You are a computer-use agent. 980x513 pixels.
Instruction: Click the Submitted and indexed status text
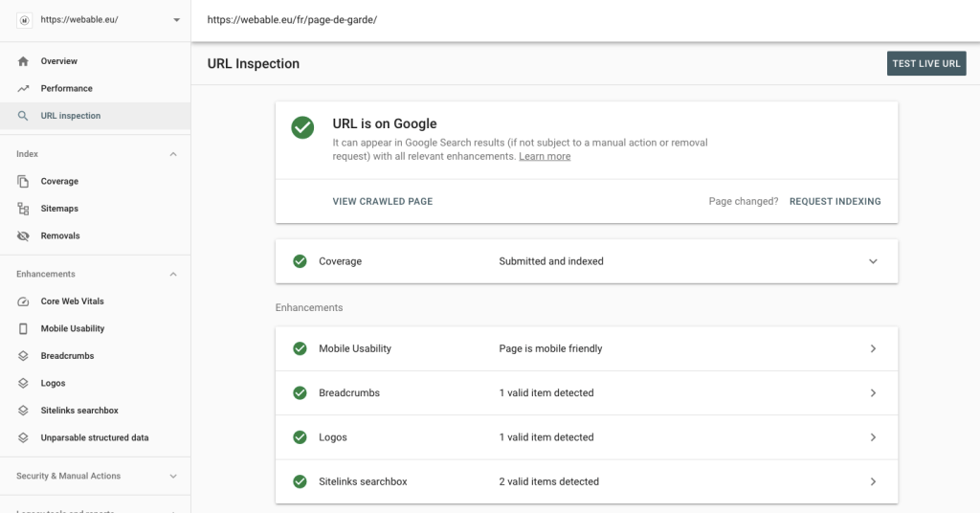coord(551,261)
